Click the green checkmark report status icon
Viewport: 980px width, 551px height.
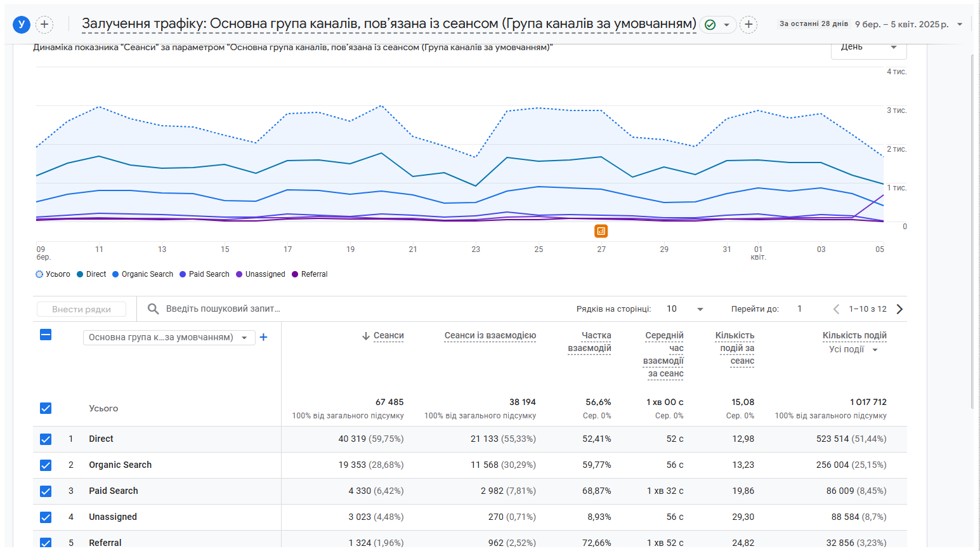pos(710,25)
